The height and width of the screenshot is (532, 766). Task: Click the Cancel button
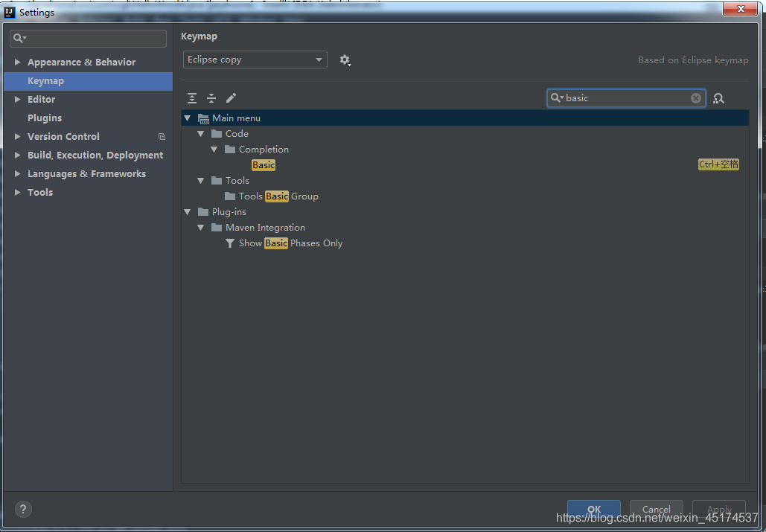pyautogui.click(x=656, y=509)
